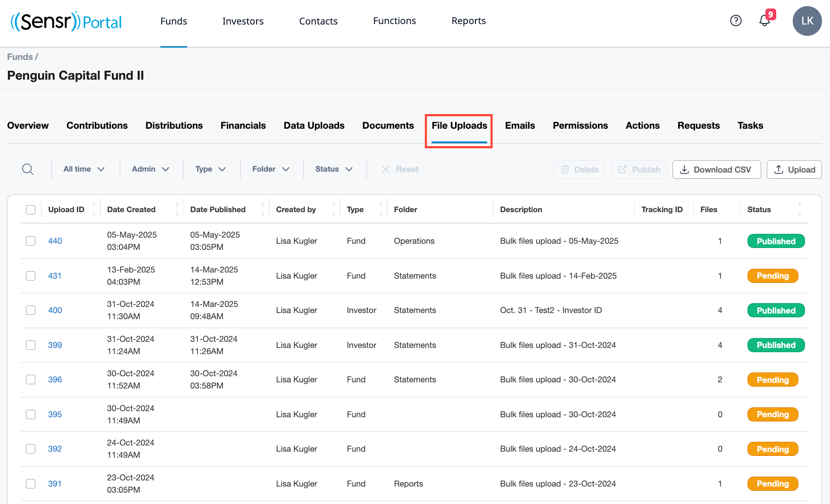Click the Funds breadcrumb link
This screenshot has height=504, width=830.
(20, 57)
